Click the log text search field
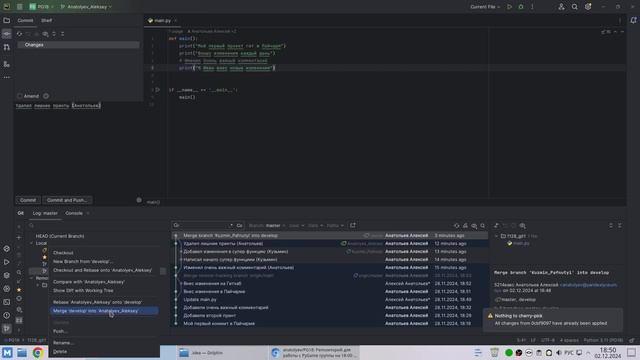This screenshot has height=360, width=640. point(203,225)
